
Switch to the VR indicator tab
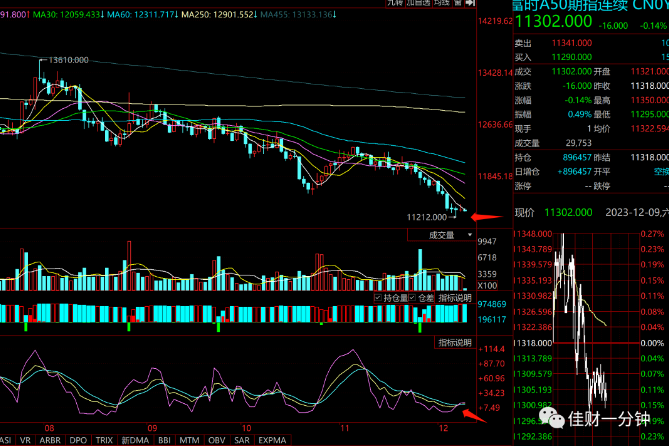coord(25,440)
